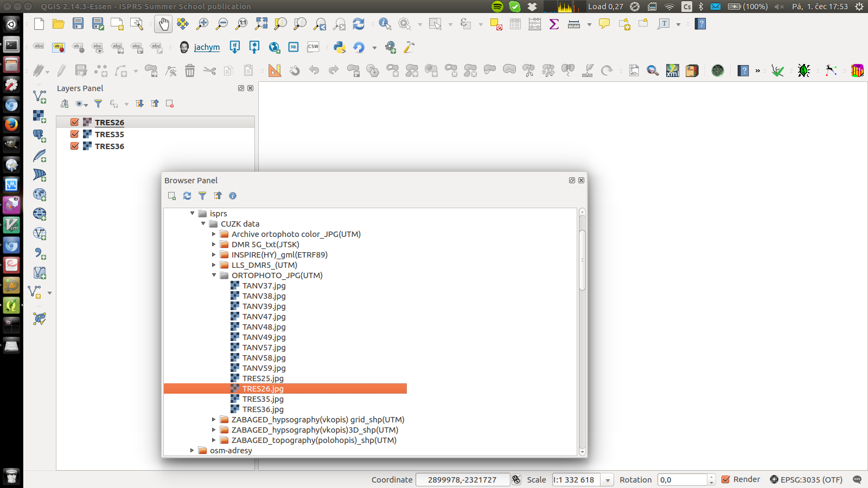Image resolution: width=868 pixels, height=488 pixels.
Task: Select the Pan Map hand tool
Action: (x=163, y=24)
